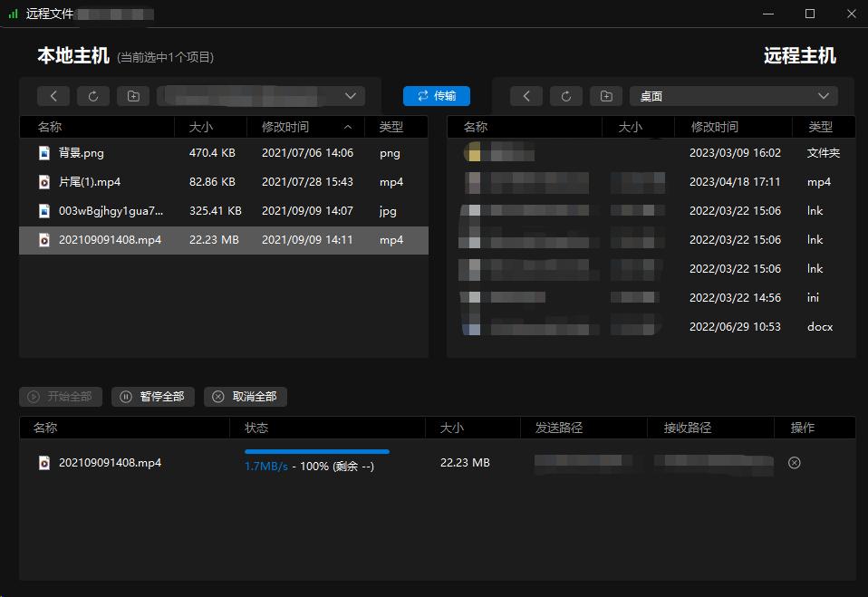Click the local host back arrow icon
This screenshot has height=597, width=868.
tap(53, 96)
